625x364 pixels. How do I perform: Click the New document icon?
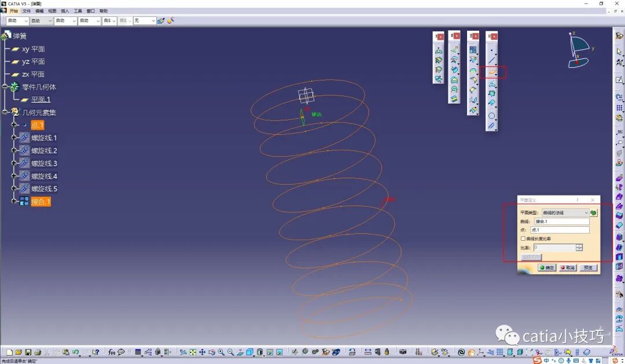[9, 352]
